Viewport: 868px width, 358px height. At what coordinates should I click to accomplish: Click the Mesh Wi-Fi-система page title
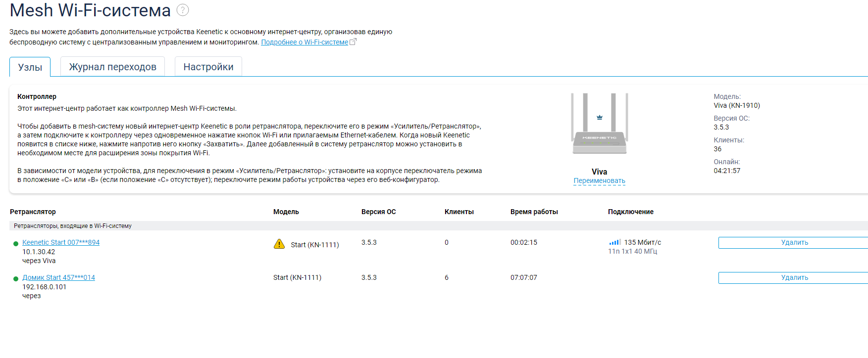pos(90,10)
